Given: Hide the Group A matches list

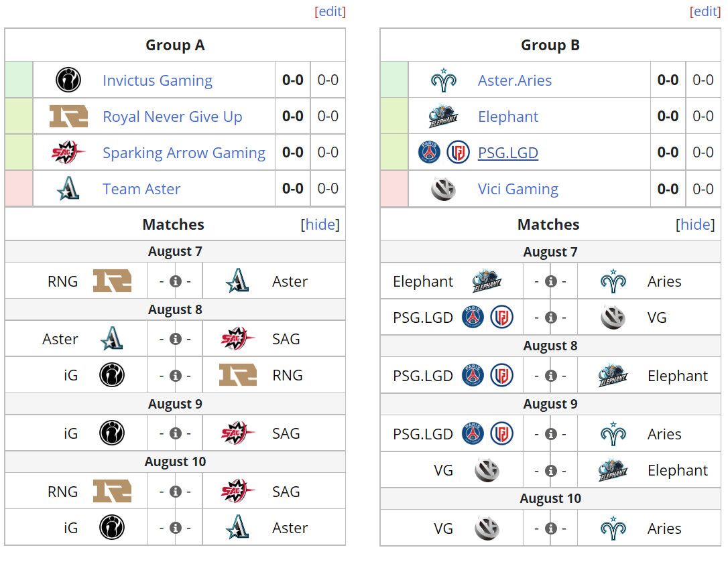Looking at the screenshot, I should click(320, 224).
